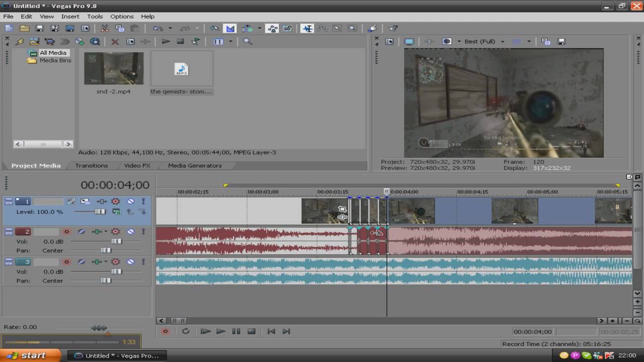This screenshot has width=644, height=362.
Task: Toggle loop playback in transport
Action: pos(186,331)
